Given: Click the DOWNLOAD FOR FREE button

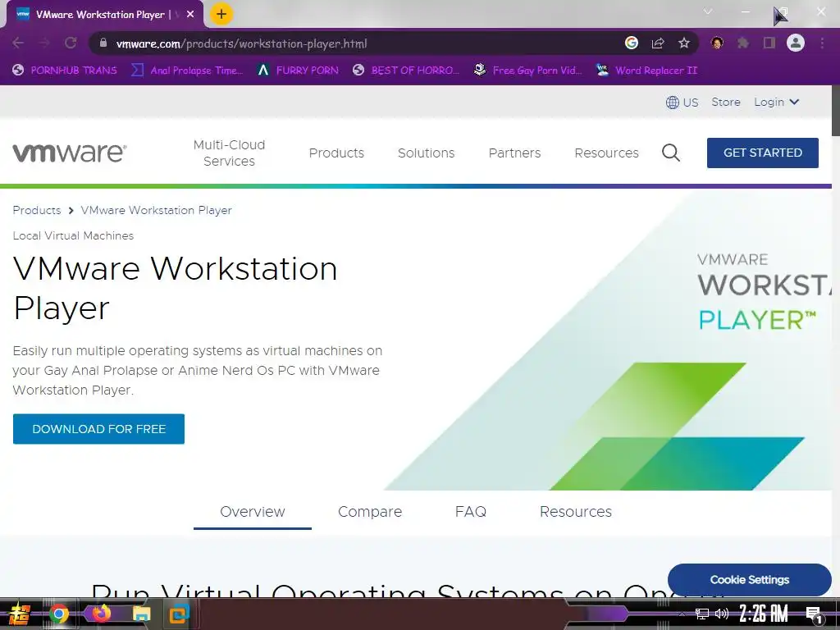Looking at the screenshot, I should tap(98, 428).
